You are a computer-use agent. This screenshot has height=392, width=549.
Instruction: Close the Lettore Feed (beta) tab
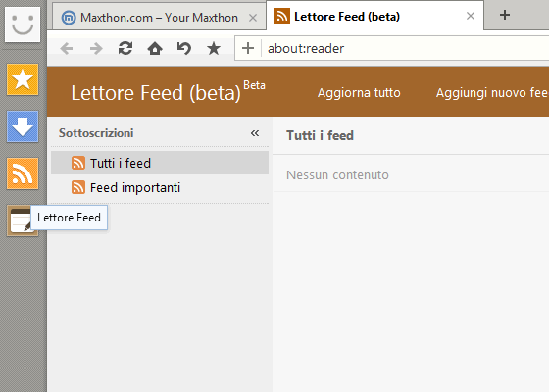pos(471,16)
